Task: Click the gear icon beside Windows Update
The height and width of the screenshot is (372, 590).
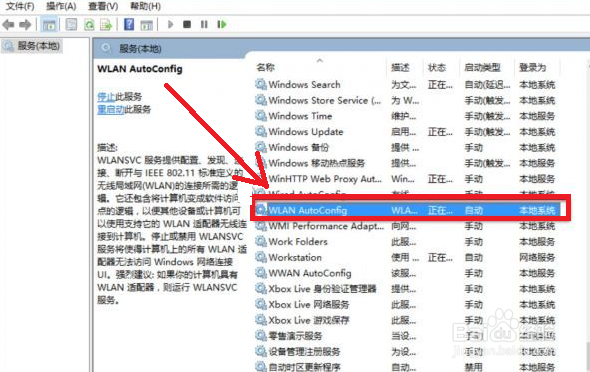Action: (261, 132)
